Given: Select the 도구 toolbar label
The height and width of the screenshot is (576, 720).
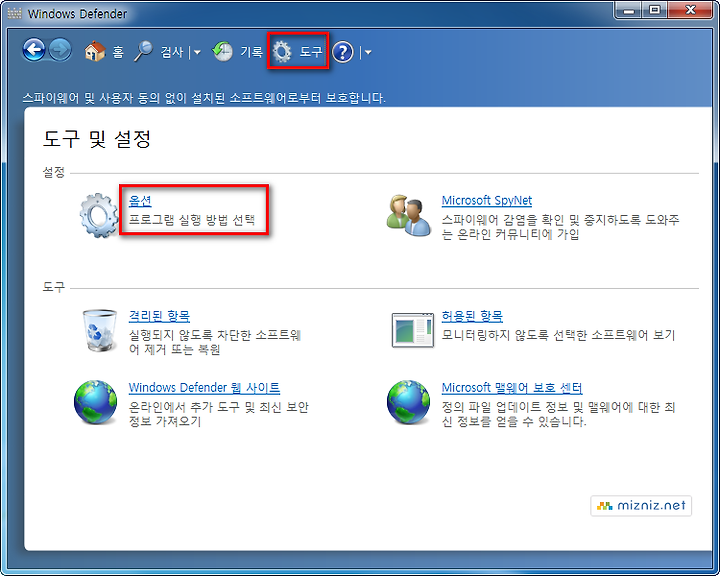Looking at the screenshot, I should click(x=311, y=51).
